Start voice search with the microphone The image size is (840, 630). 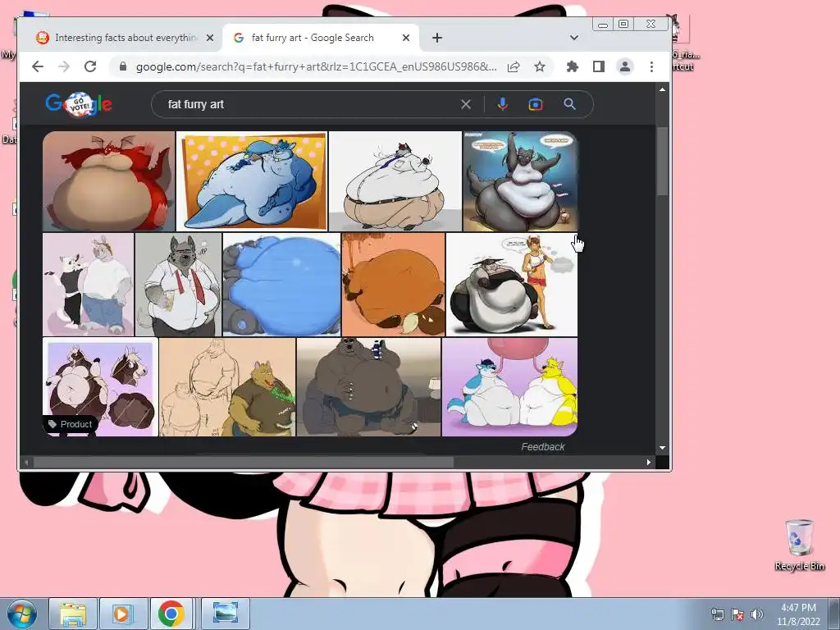coord(503,104)
